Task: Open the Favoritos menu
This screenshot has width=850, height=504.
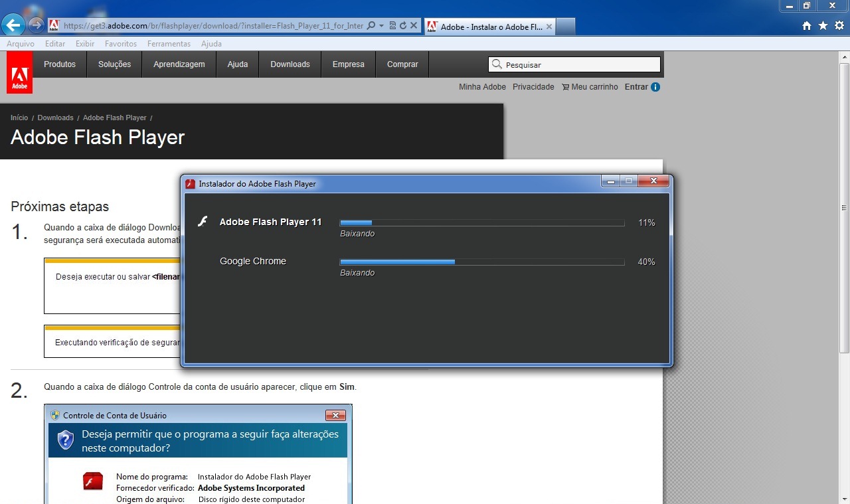Action: tap(121, 44)
